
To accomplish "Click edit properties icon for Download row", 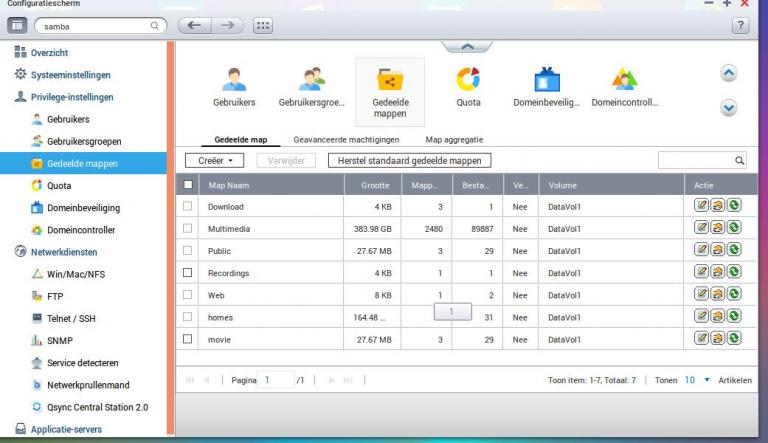I will [703, 207].
